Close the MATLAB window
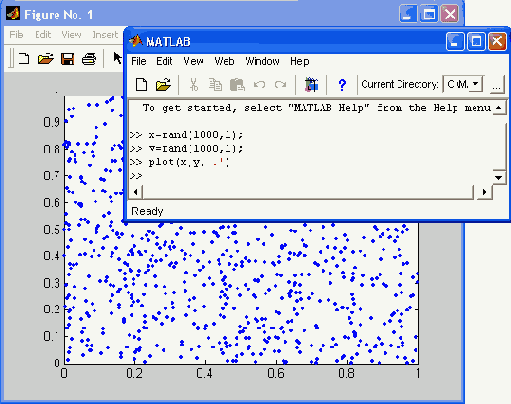511x404 pixels. 497,42
